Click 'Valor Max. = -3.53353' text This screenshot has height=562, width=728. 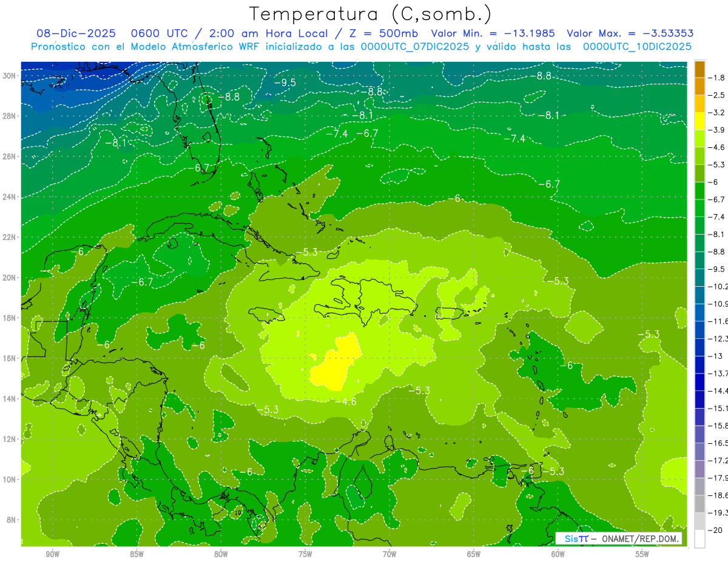[x=630, y=33]
